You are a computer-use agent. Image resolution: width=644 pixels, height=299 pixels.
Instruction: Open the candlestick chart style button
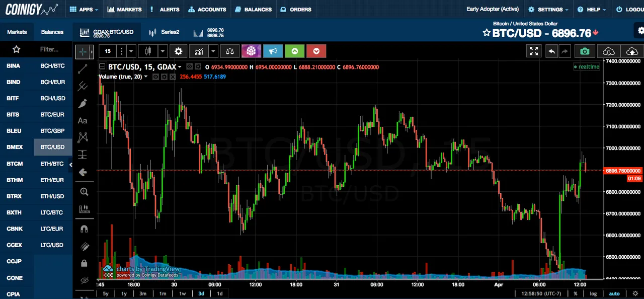click(147, 51)
